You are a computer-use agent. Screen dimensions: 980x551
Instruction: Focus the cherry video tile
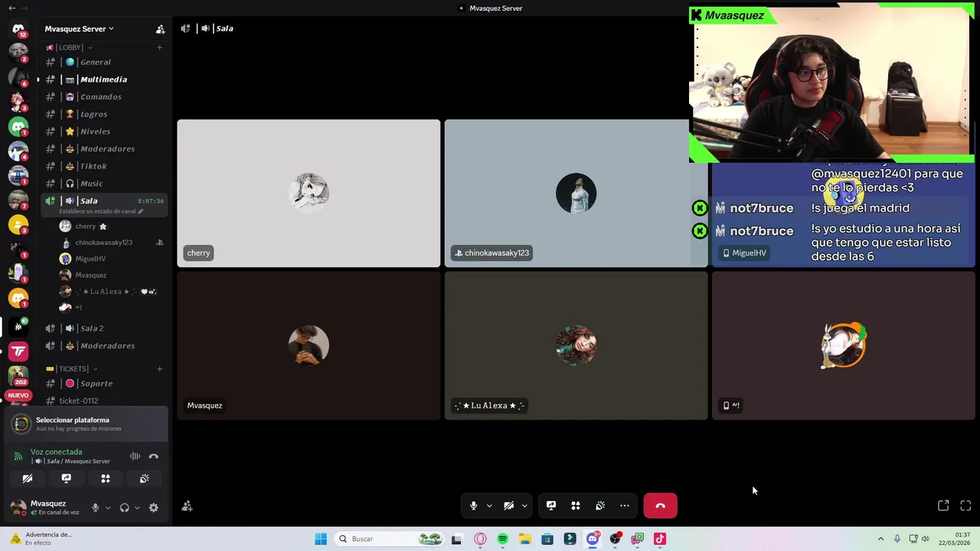click(x=309, y=194)
